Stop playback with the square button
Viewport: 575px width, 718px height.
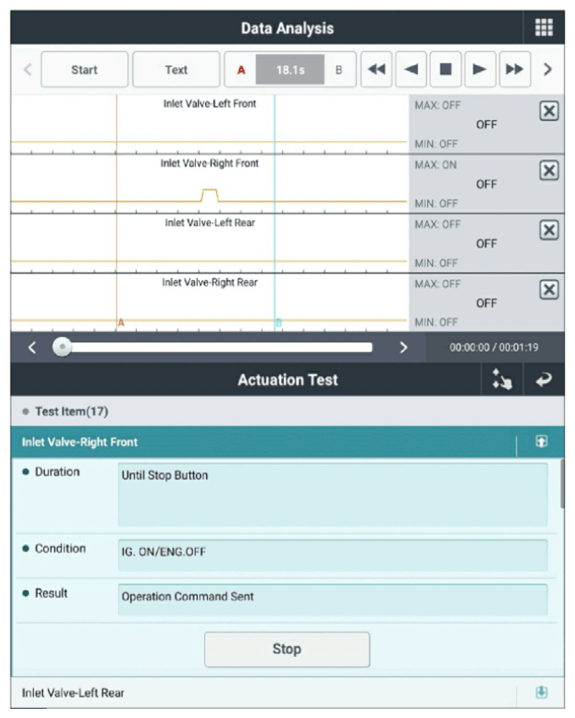click(x=445, y=70)
